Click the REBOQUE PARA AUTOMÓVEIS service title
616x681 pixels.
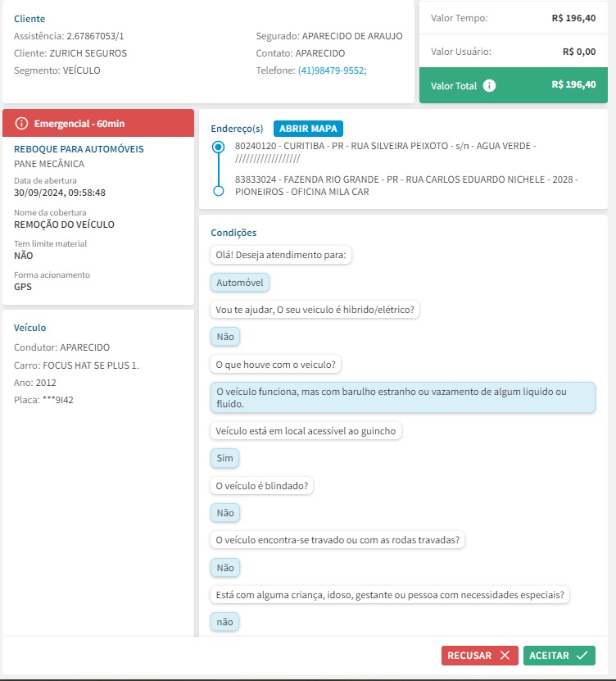coord(79,149)
